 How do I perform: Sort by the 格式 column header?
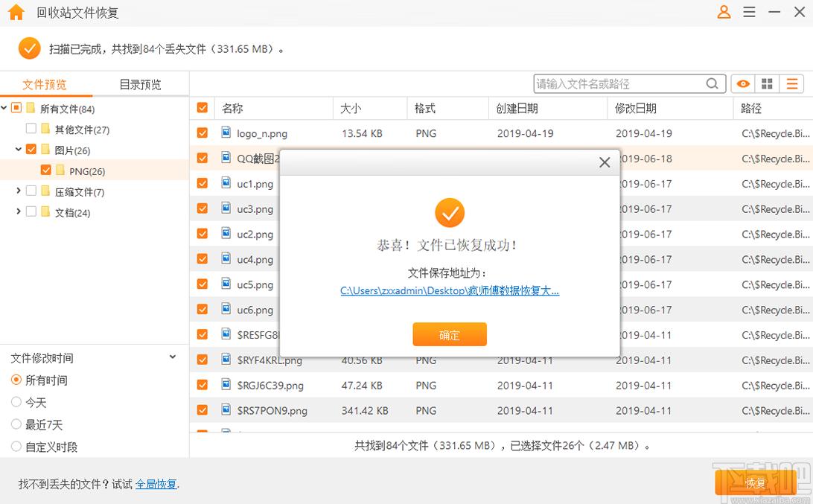coord(424,109)
